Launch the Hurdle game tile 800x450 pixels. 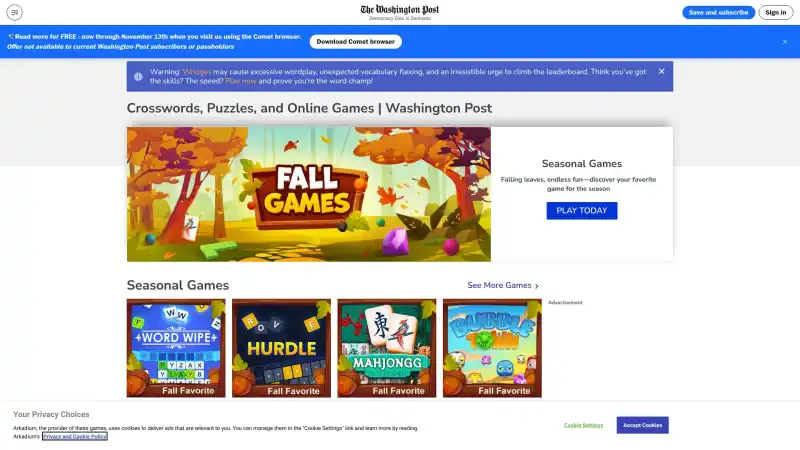[x=281, y=348]
